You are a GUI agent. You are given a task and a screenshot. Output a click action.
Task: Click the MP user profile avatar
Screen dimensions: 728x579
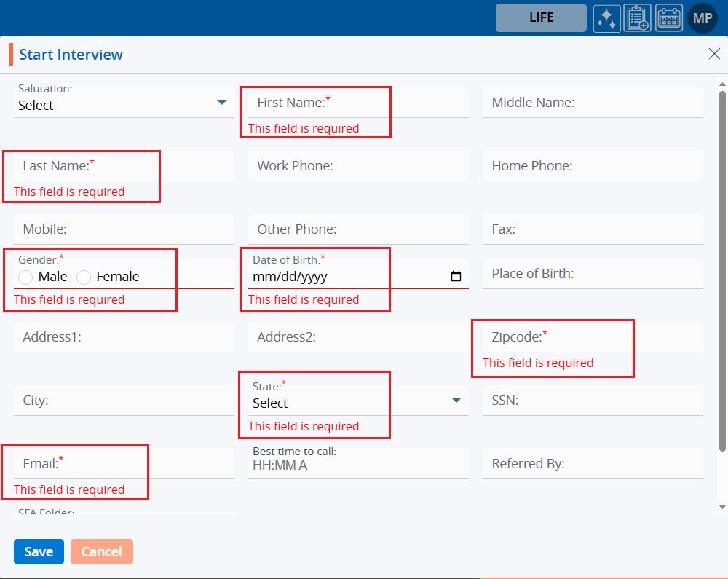tap(703, 18)
